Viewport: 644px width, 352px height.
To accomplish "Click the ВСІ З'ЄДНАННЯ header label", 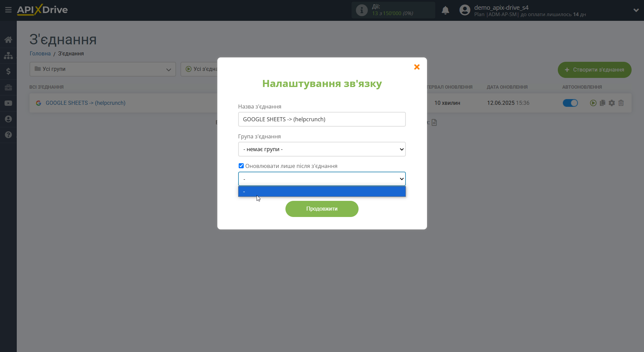I will [x=46, y=87].
